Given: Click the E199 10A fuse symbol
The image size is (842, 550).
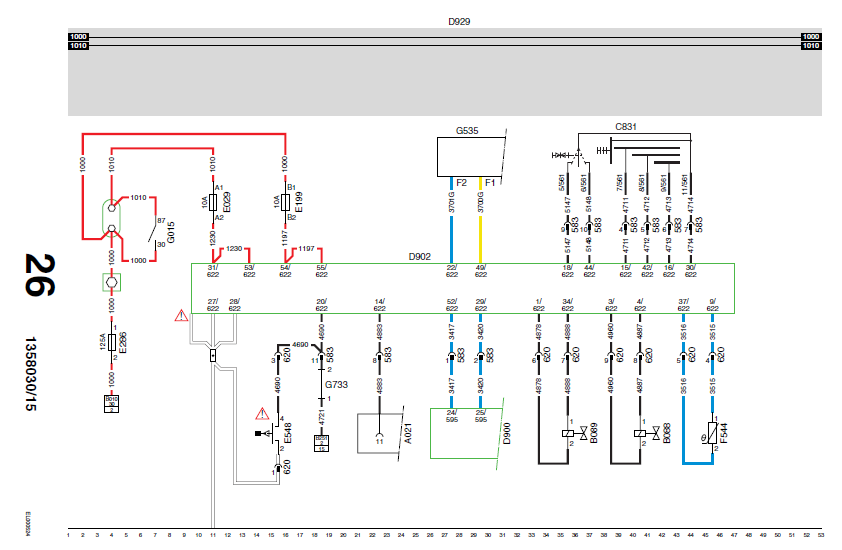Looking at the screenshot, I should click(x=285, y=202).
